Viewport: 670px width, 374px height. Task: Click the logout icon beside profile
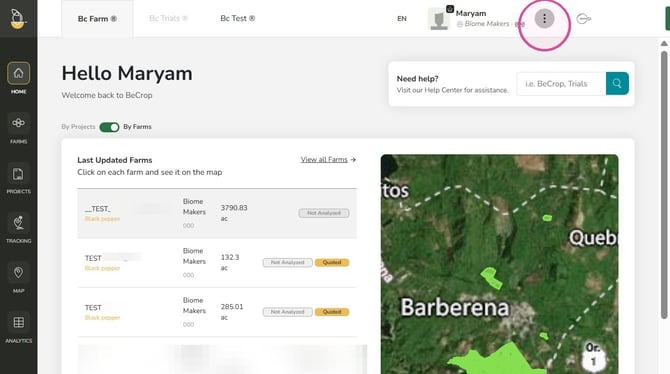coord(584,19)
